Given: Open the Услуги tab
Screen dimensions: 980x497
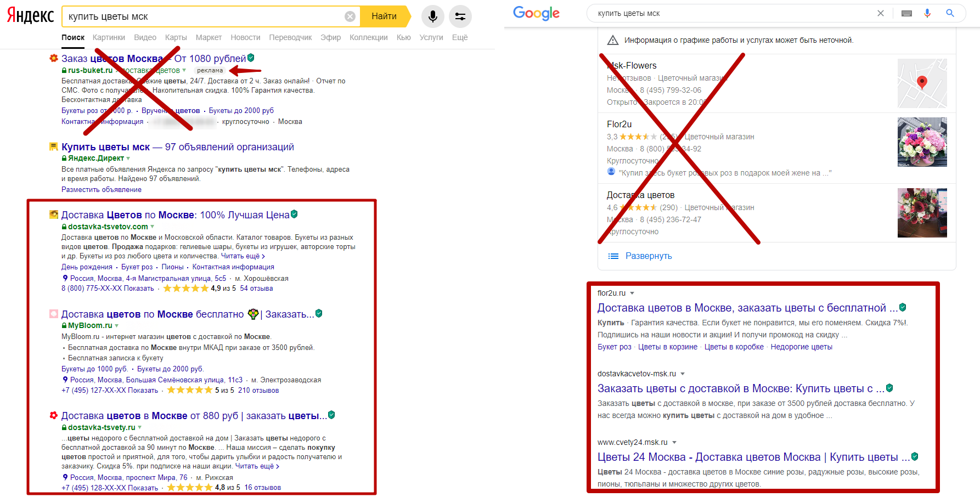Looking at the screenshot, I should coord(431,37).
